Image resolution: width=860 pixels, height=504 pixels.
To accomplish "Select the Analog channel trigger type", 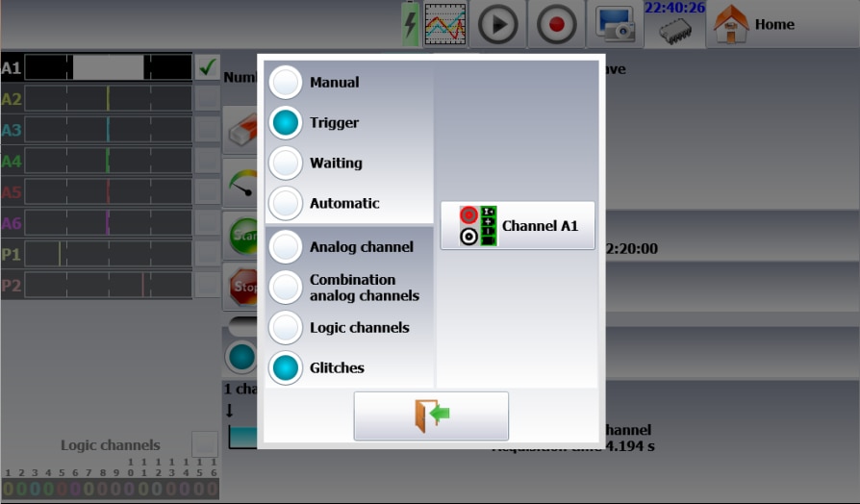I will (286, 247).
